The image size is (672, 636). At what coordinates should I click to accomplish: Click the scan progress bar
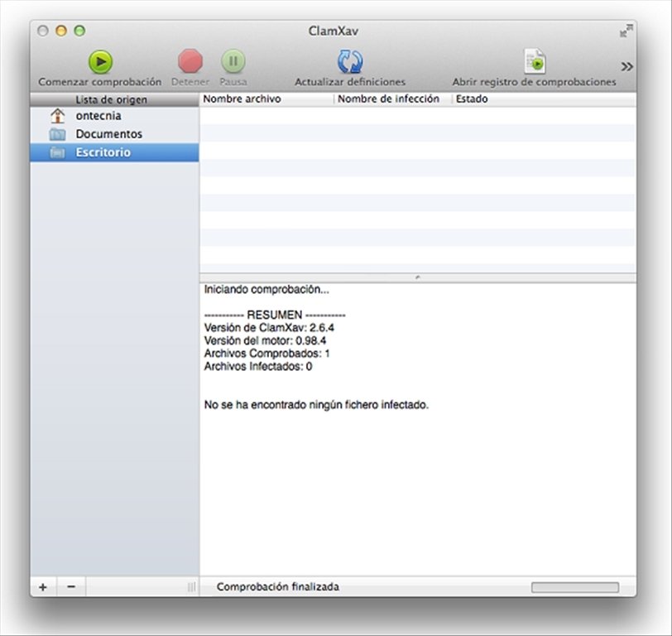click(x=575, y=587)
